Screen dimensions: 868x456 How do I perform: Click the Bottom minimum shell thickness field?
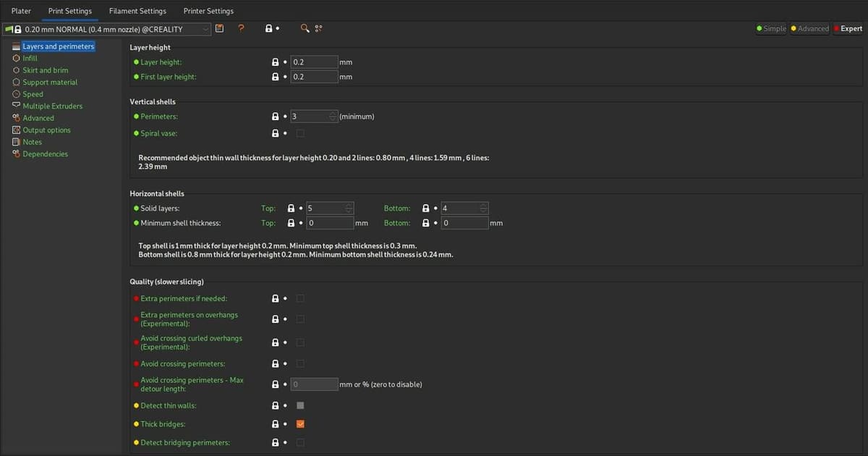coord(465,223)
